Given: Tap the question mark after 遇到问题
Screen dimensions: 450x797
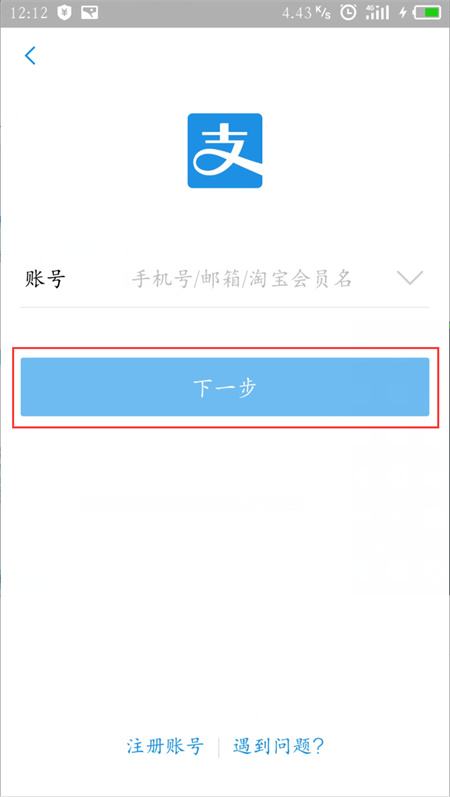Looking at the screenshot, I should pos(318,746).
